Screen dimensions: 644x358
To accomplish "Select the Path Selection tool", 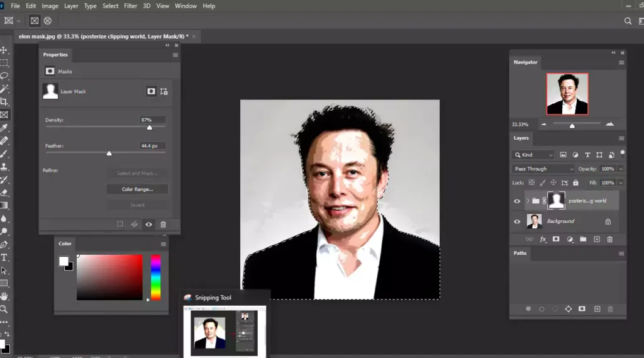I will pos(4,271).
